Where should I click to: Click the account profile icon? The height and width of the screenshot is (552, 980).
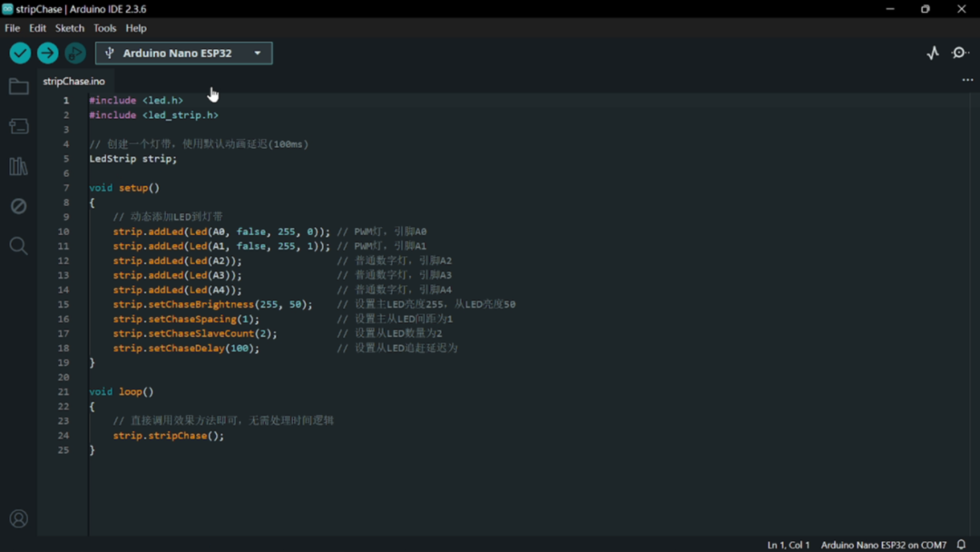pyautogui.click(x=18, y=519)
